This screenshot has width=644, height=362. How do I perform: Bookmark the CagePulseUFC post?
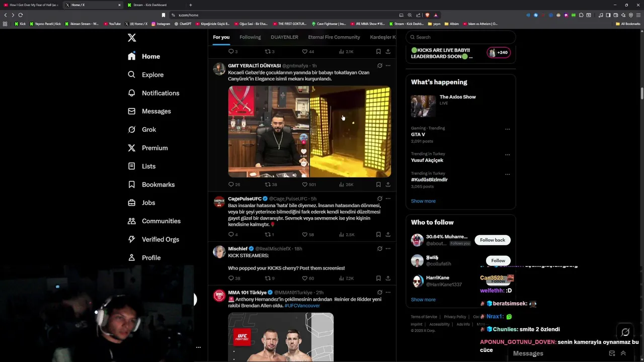(x=378, y=234)
